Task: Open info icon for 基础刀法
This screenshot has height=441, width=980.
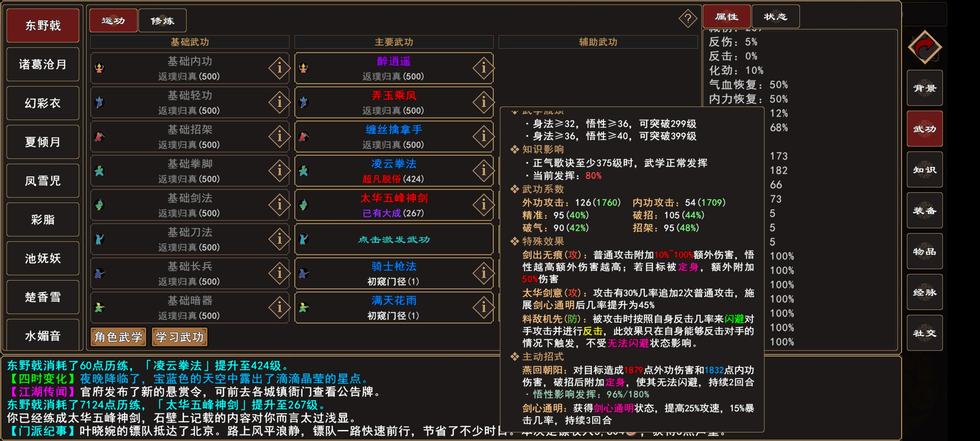Action: pyautogui.click(x=279, y=238)
